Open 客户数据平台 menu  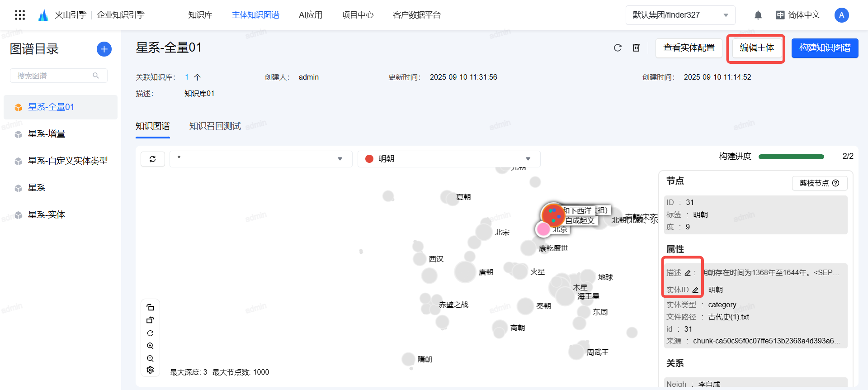417,15
